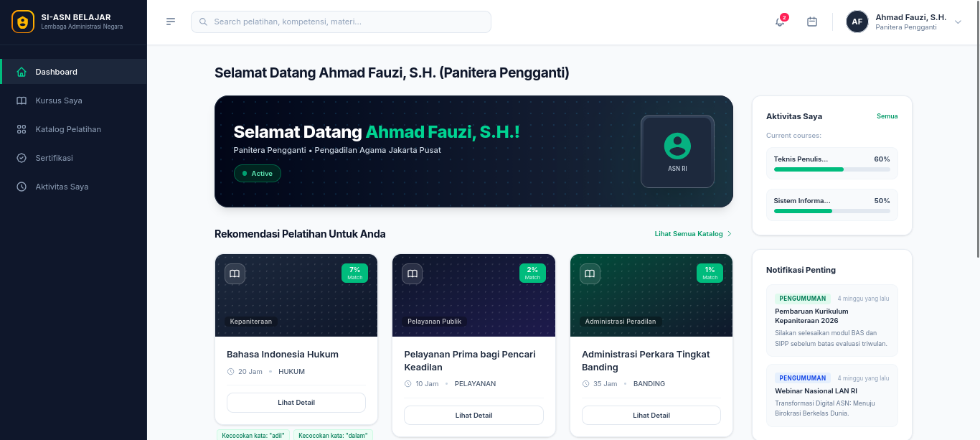
Task: Click the page vertical scrollbar
Action: pyautogui.click(x=977, y=129)
